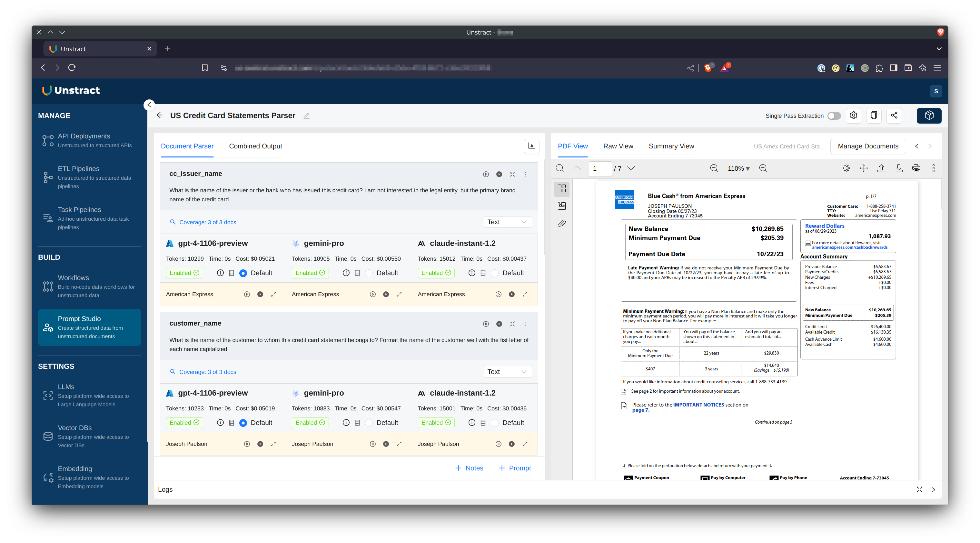Click the Add Notes button at the bottom
This screenshot has height=543, width=980.
pos(469,468)
